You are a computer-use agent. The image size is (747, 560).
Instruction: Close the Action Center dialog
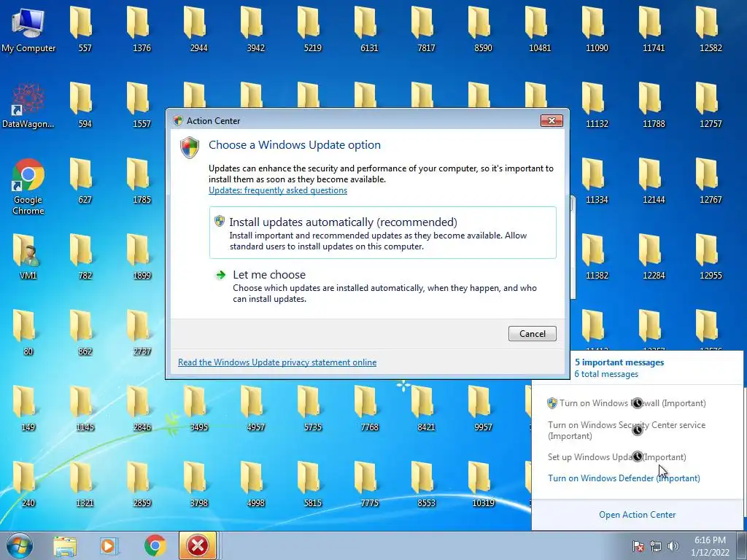551,121
